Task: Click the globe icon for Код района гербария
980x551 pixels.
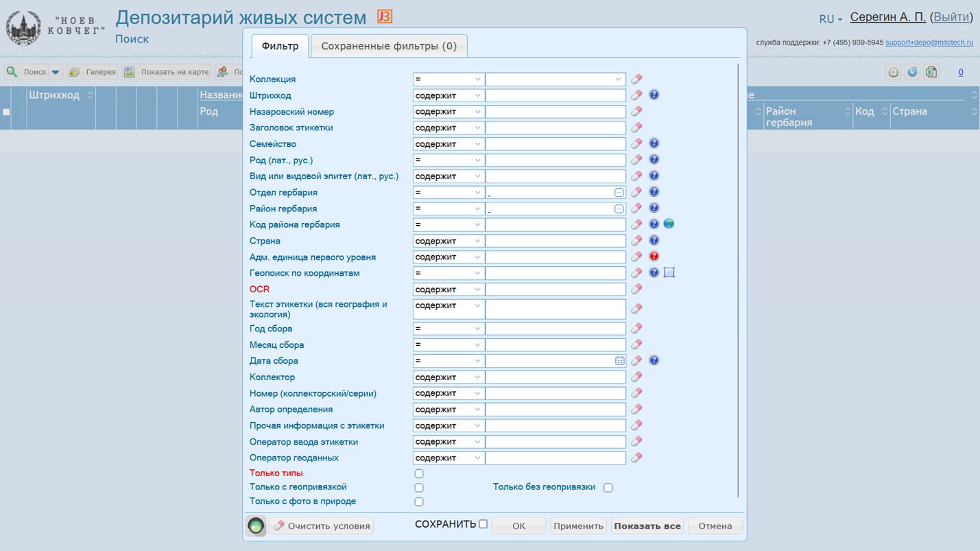Action: coord(669,224)
